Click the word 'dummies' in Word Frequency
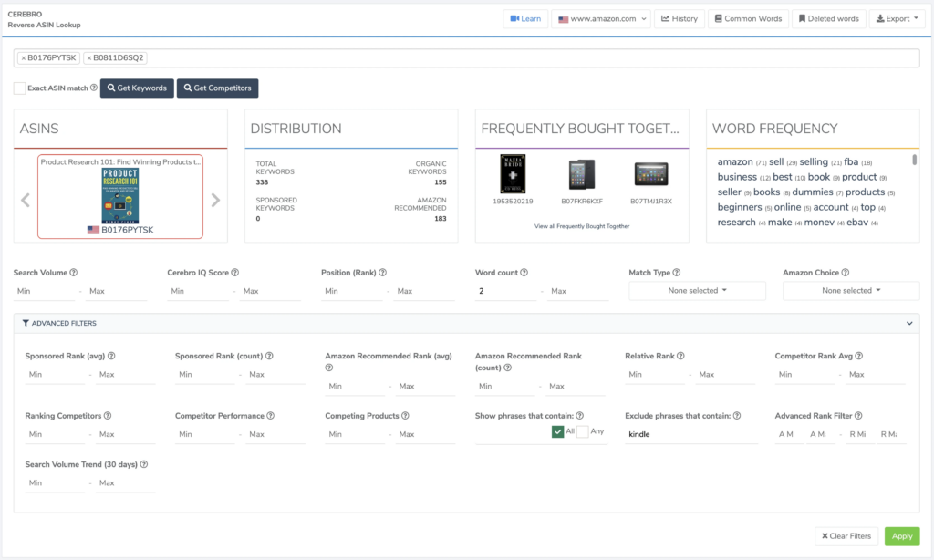This screenshot has height=560, width=934. point(813,192)
